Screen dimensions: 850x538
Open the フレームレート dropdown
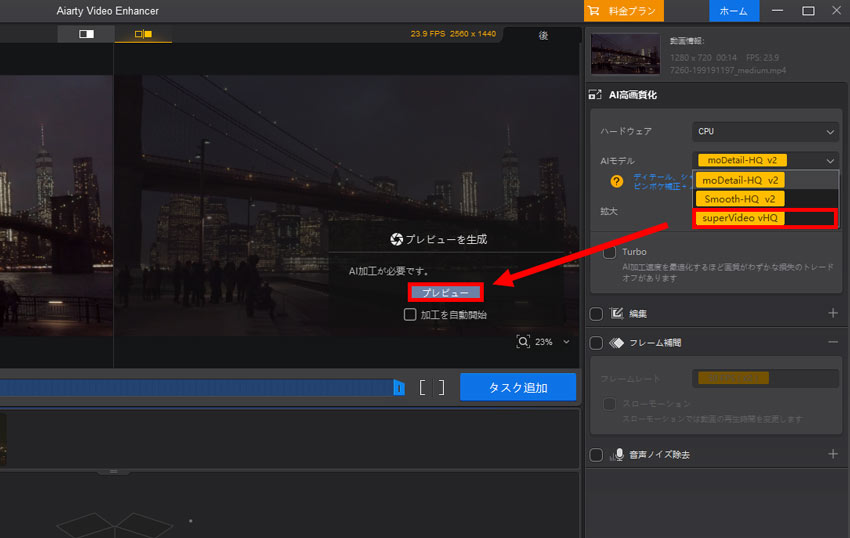pyautogui.click(x=765, y=378)
